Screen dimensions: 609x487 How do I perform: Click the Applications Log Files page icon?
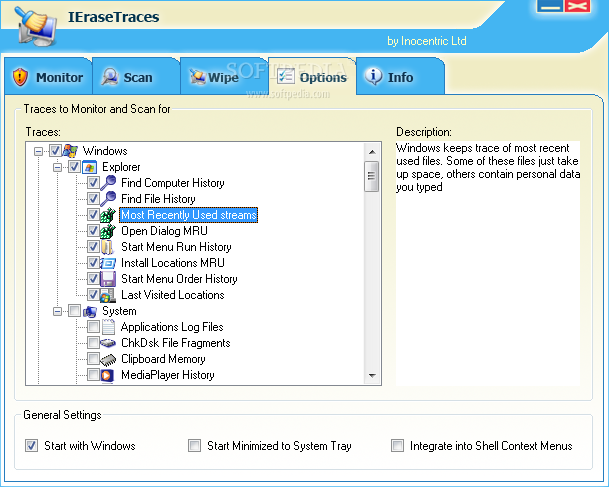click(x=108, y=327)
